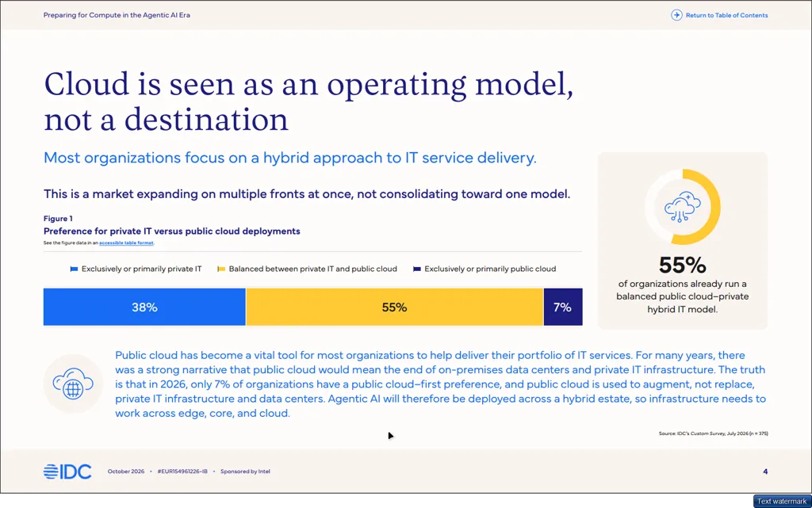
Task: Select the dark navy public cloud legend swatch
Action: click(417, 269)
